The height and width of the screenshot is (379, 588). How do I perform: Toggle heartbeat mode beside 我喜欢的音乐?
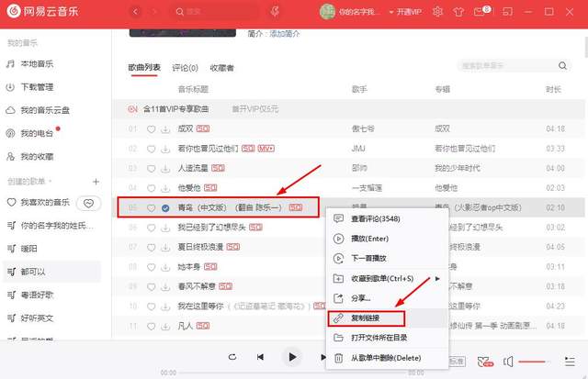click(88, 204)
